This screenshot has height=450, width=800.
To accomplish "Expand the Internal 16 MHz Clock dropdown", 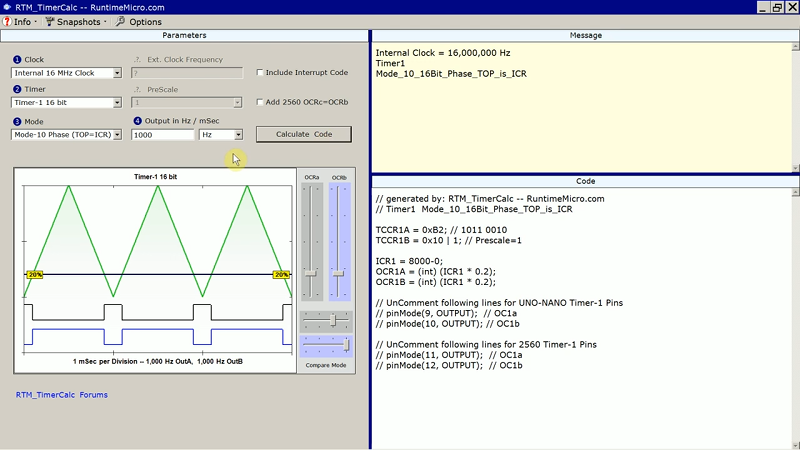I will point(117,73).
